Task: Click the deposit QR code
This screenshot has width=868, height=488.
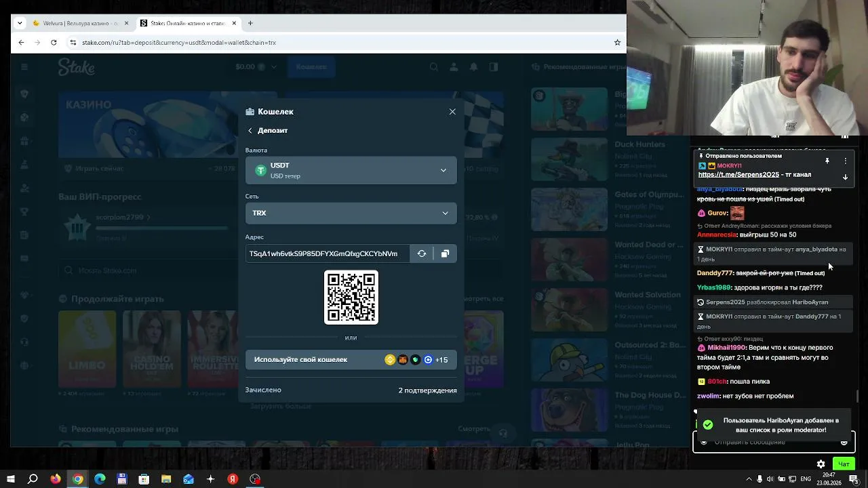Action: coord(351,298)
